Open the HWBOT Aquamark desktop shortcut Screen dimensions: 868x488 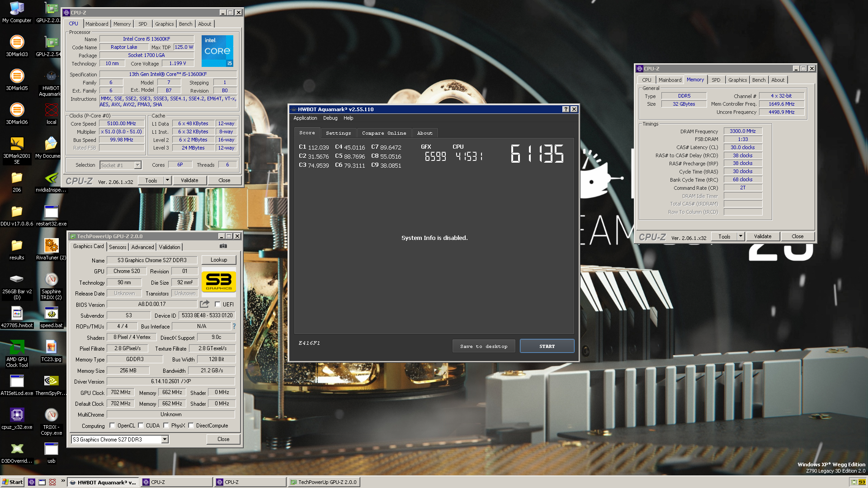(51, 82)
